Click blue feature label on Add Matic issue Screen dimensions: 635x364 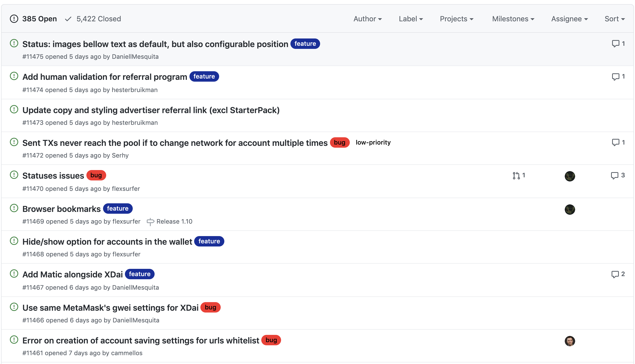coord(139,274)
